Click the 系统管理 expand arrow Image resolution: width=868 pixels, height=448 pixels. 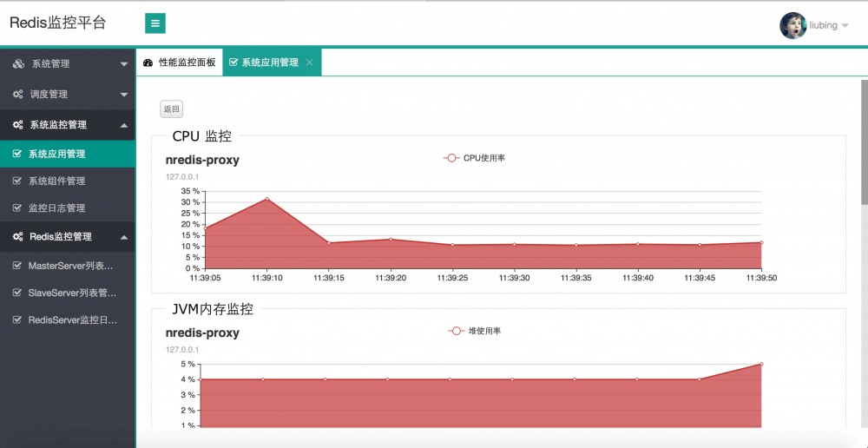click(124, 64)
